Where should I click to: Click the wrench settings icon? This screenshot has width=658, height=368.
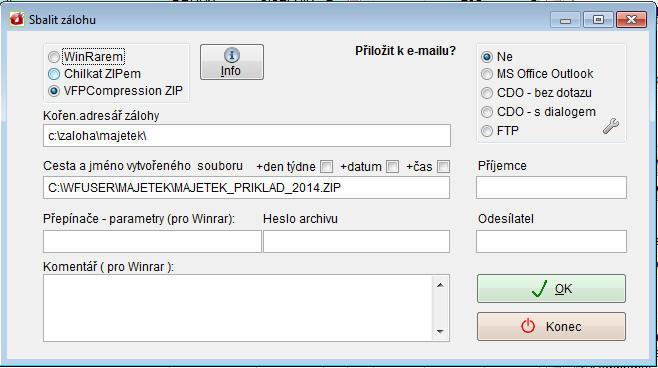(x=611, y=126)
